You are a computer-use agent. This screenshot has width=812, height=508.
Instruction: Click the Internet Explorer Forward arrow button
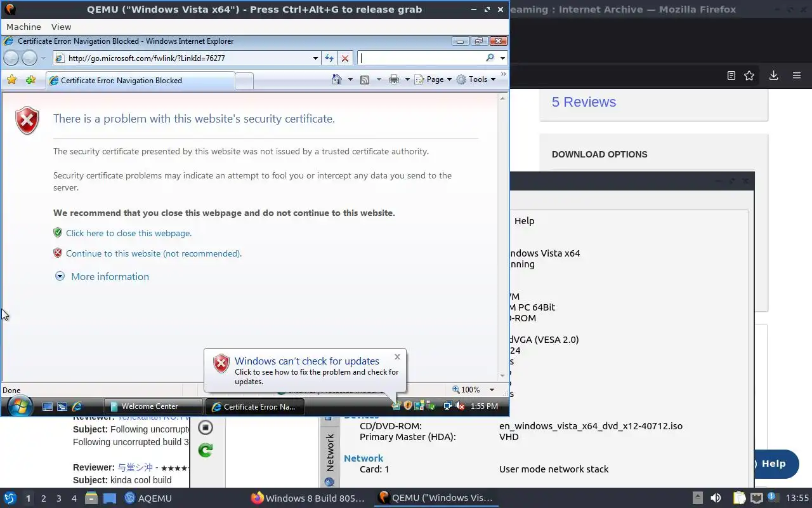(30, 58)
